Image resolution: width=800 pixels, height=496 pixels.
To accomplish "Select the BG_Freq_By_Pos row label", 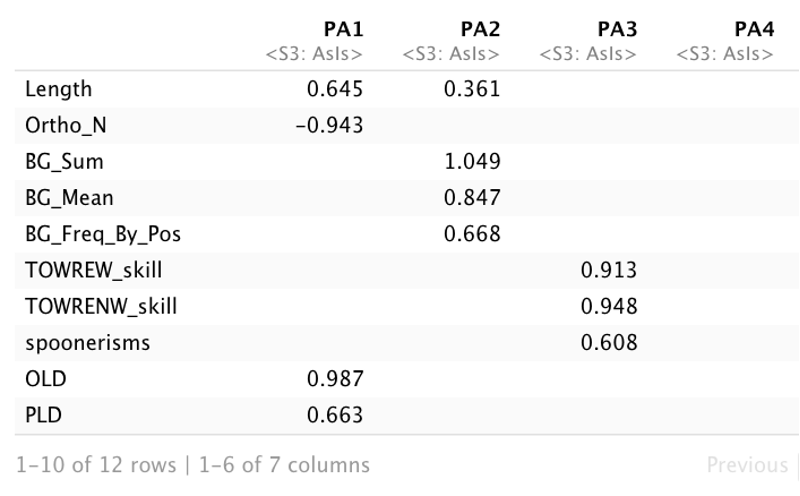I will 103,234.
